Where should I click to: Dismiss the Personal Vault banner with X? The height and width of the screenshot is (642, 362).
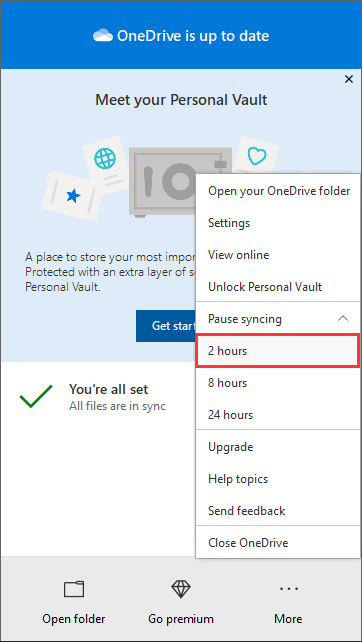coord(348,79)
